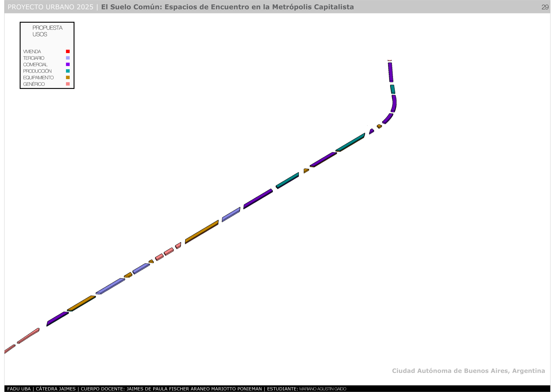The image size is (555, 392).
Task: Select the ochre EQUIPAMIENTO legend swatch
Action: point(68,78)
